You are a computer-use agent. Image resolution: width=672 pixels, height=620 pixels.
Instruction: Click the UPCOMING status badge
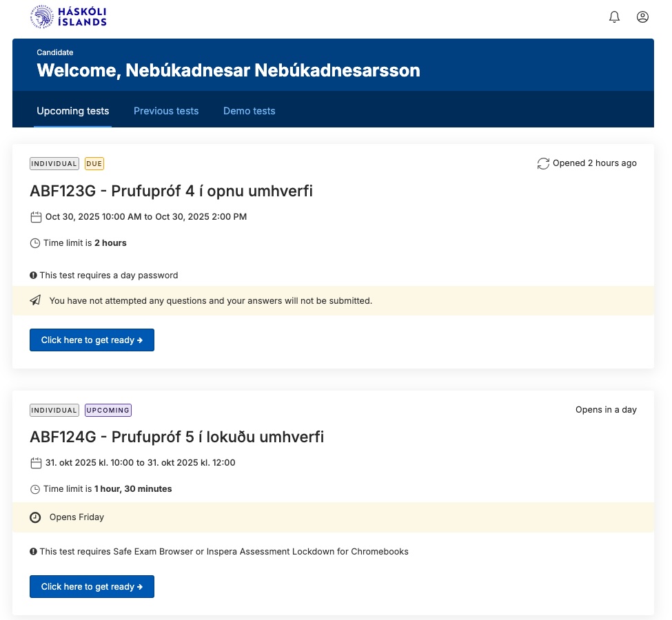[108, 410]
